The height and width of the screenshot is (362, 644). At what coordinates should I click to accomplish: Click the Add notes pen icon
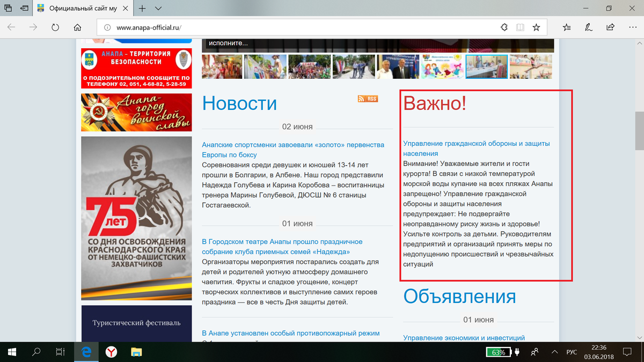[x=589, y=27]
